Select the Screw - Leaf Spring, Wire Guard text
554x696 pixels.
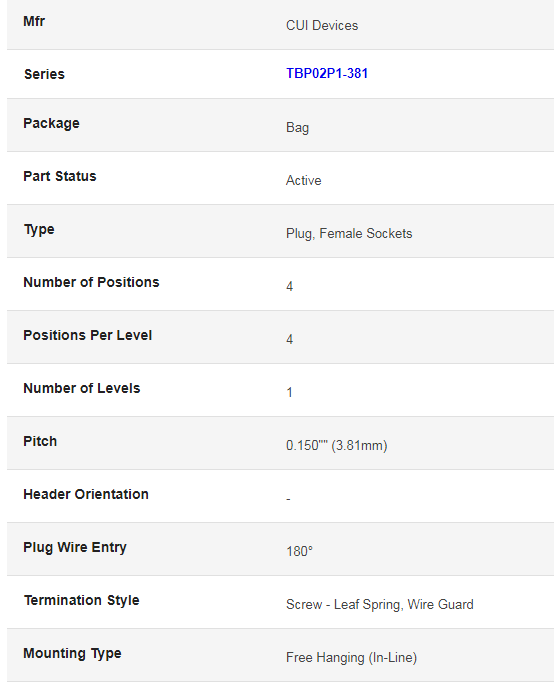[380, 605]
